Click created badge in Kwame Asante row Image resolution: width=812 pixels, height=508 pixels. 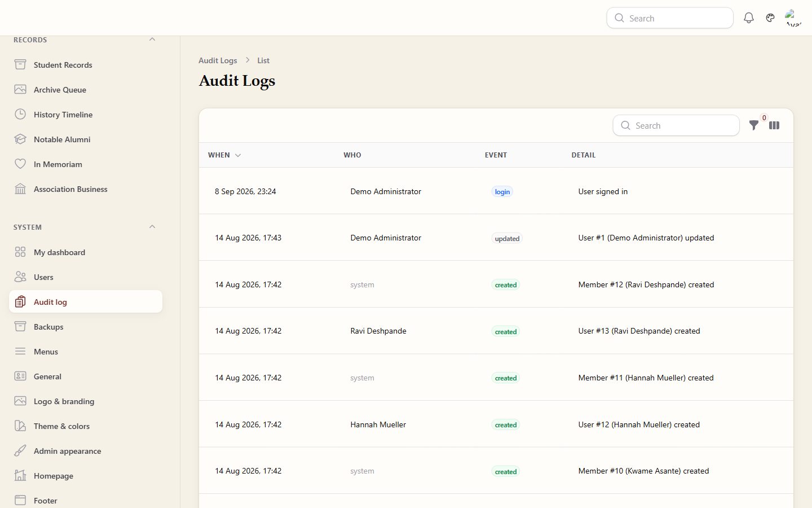pos(506,472)
